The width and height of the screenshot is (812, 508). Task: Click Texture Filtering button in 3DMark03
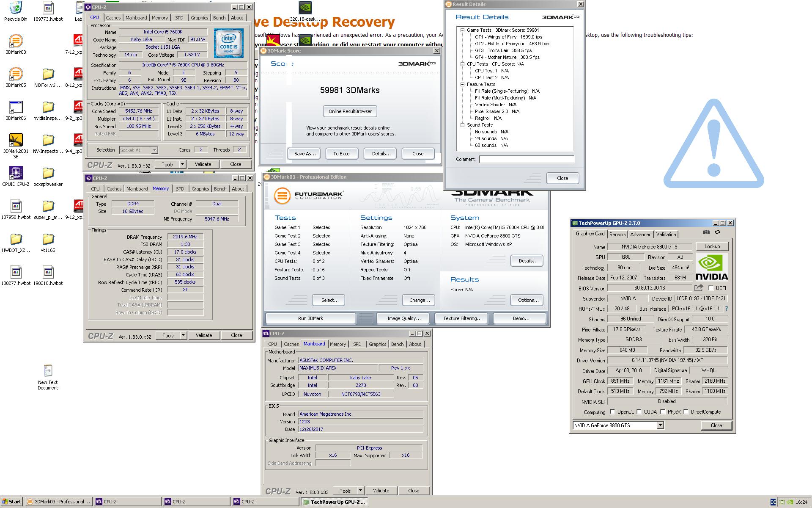pyautogui.click(x=462, y=318)
